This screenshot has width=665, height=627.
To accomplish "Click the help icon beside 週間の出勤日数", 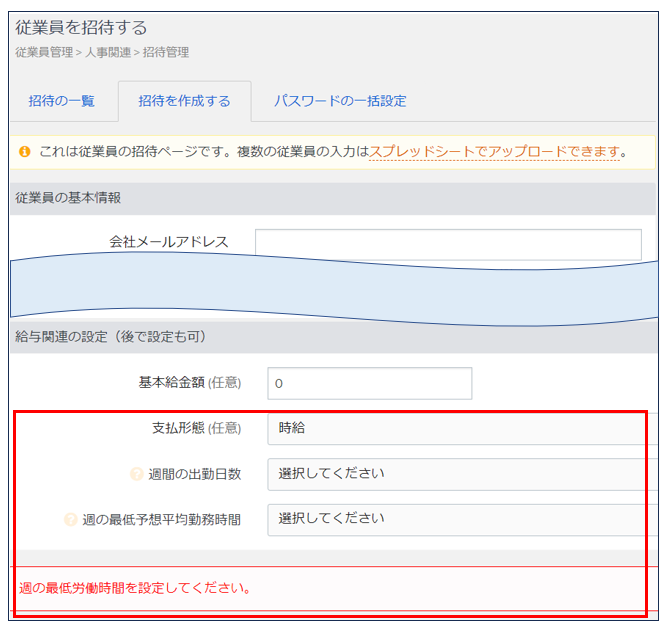I will 137,474.
